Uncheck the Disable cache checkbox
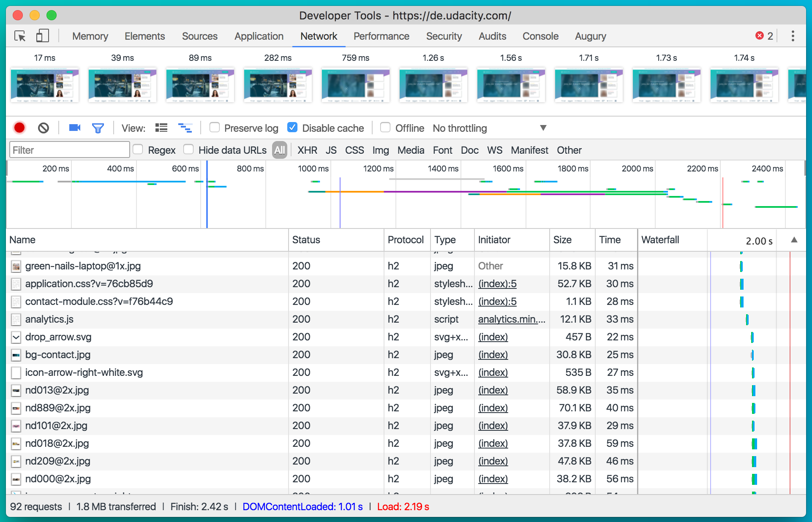The width and height of the screenshot is (812, 522). pos(292,128)
